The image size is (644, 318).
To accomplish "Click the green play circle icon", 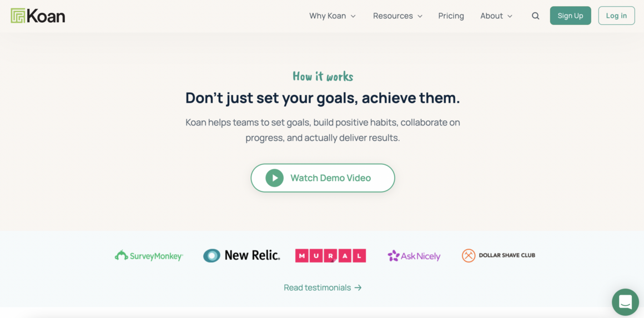I will [x=274, y=178].
